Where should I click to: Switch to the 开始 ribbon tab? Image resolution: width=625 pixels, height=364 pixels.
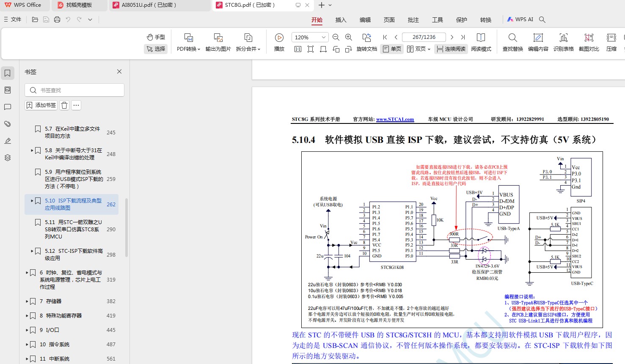click(x=317, y=20)
